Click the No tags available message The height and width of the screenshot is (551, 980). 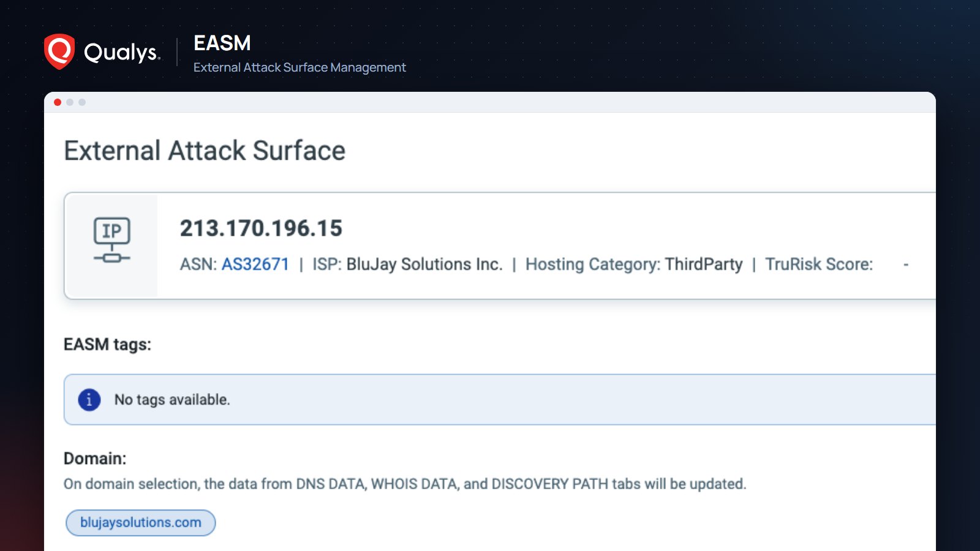coord(172,400)
